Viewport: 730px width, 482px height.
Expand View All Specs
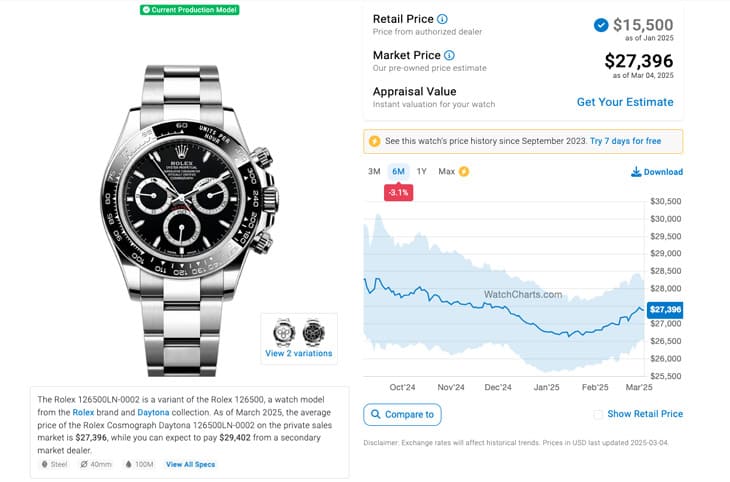point(190,464)
